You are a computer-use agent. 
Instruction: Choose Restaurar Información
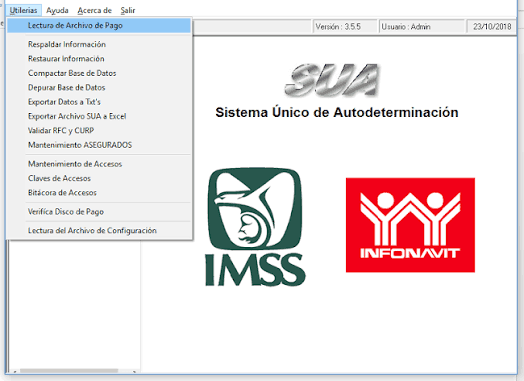(99, 58)
